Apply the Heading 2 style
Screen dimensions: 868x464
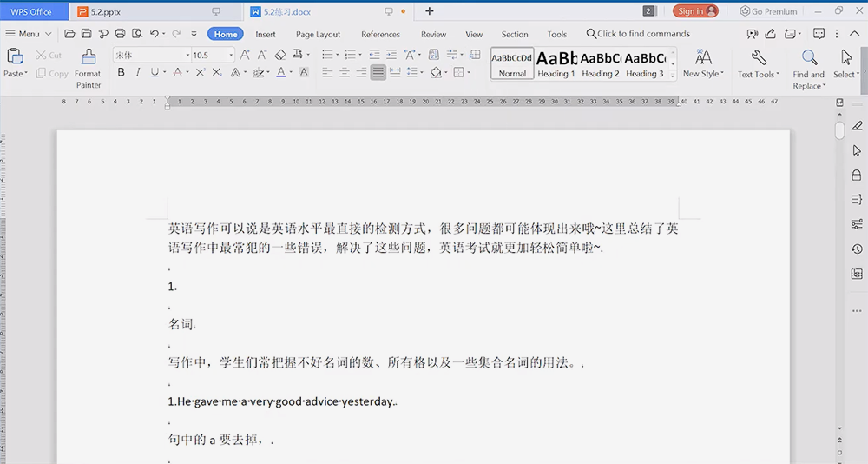coord(601,63)
